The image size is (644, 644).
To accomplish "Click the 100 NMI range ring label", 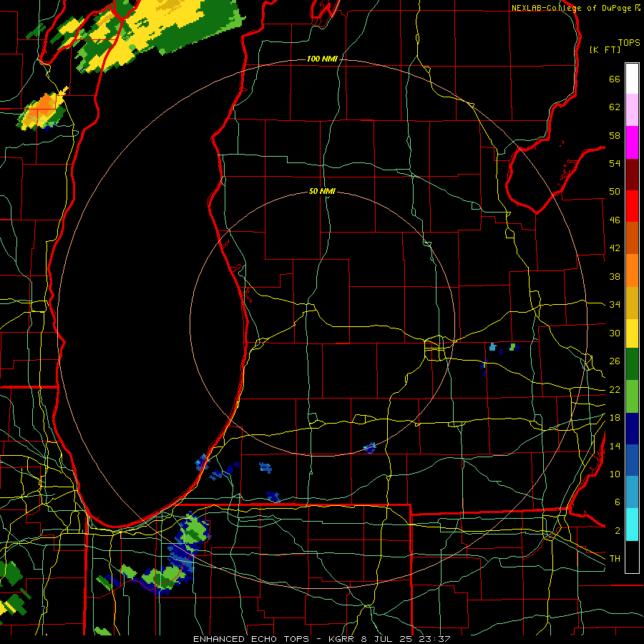I will tap(322, 59).
